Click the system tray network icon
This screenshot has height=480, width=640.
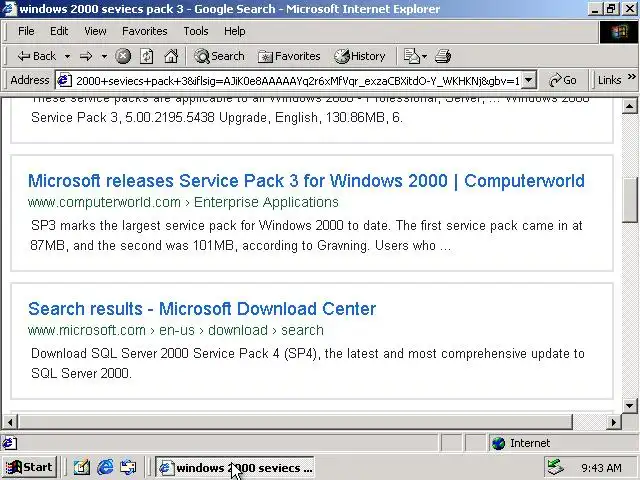click(556, 467)
